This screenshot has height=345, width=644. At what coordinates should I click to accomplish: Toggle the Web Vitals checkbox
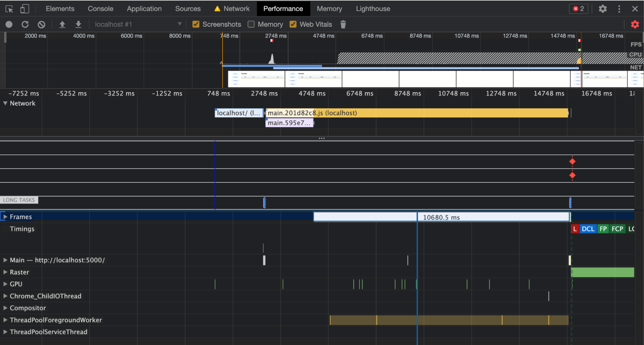[293, 24]
